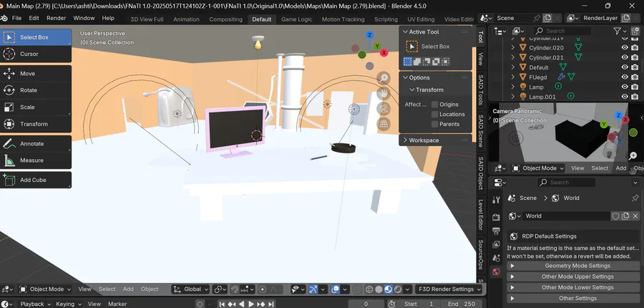Hide FUegd object in viewport

[625, 77]
